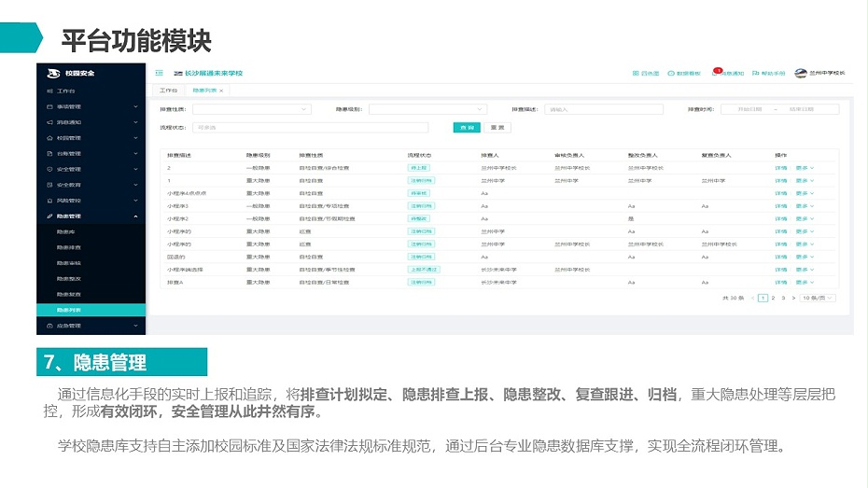Open 更多 dropdown in row 小程序4点点点
The image size is (868, 488).
[x=805, y=194]
